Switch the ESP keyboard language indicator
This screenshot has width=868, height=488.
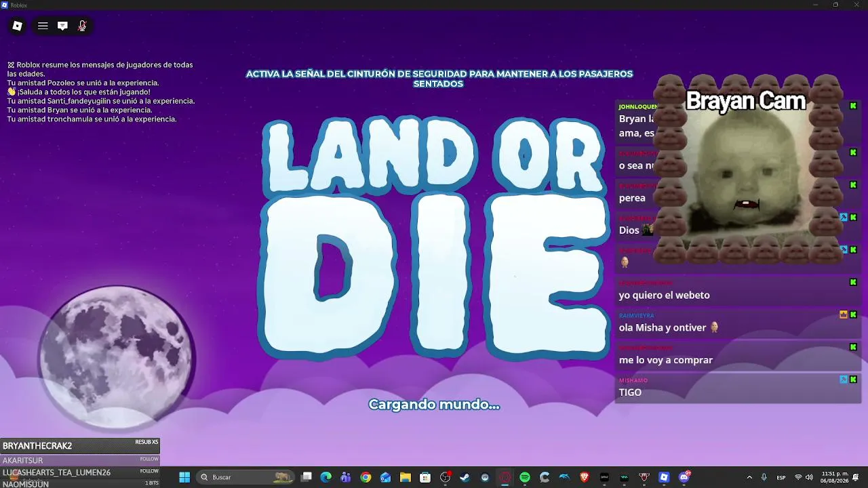point(781,477)
